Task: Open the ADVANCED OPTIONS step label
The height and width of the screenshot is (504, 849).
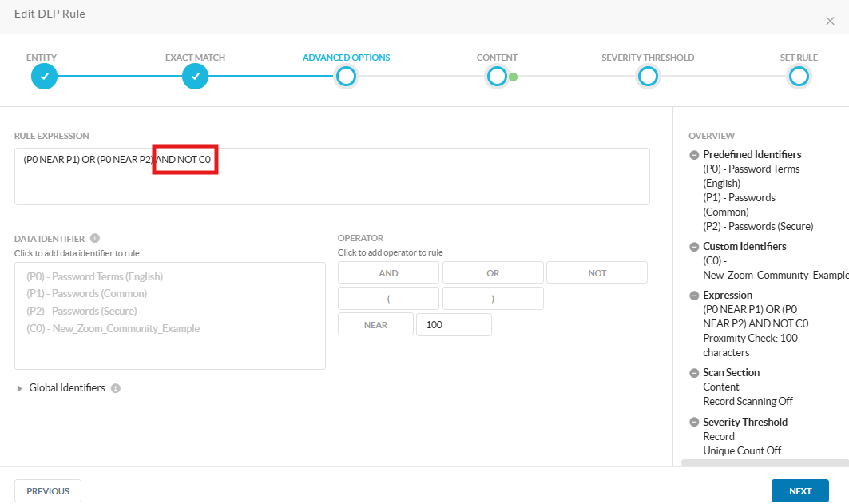Action: tap(346, 58)
